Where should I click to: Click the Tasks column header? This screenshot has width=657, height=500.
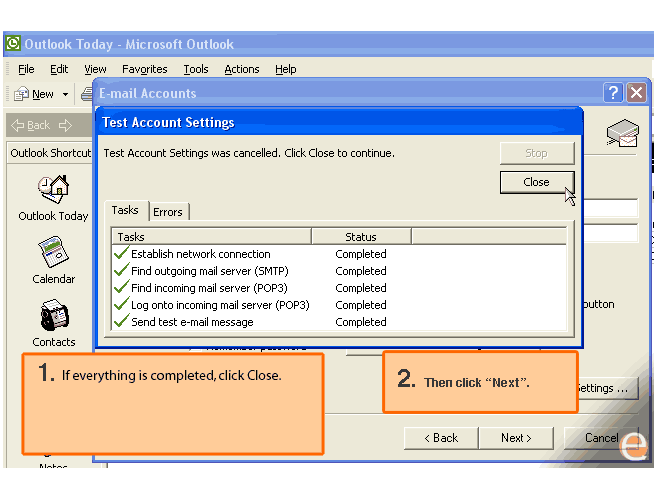pos(212,236)
